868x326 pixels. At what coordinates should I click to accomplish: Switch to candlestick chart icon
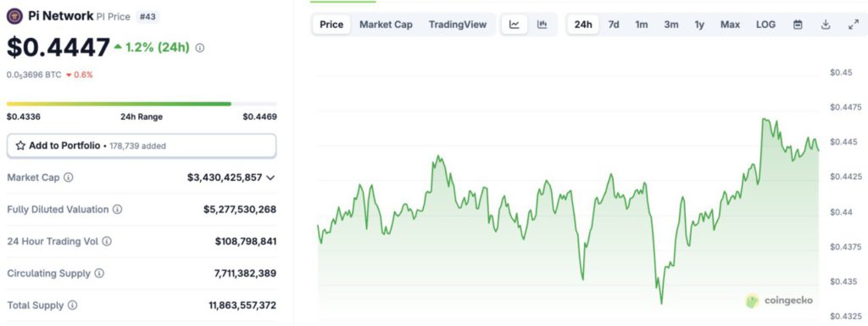pos(542,25)
